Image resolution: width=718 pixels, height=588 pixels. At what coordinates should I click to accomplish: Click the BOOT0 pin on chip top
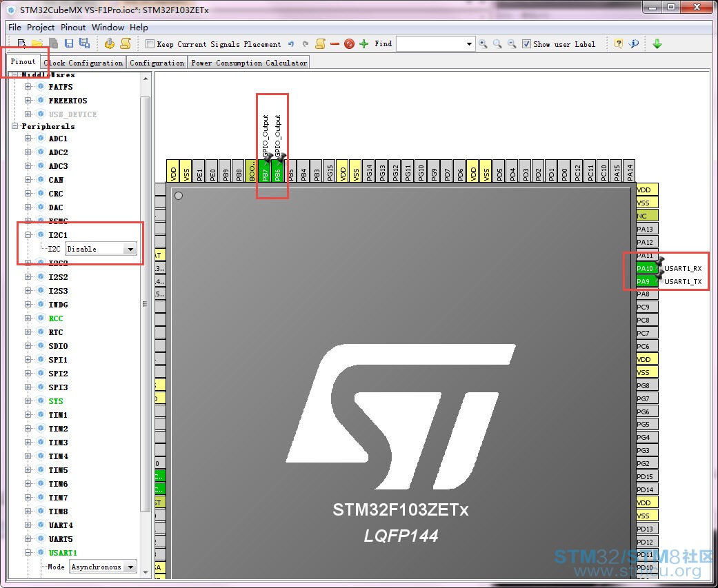click(x=251, y=171)
